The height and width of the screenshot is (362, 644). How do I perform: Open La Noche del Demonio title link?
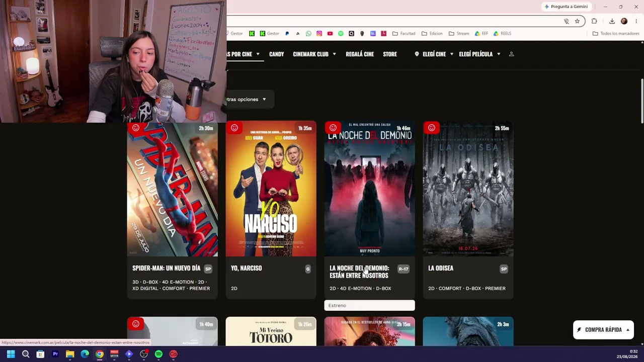tap(359, 272)
